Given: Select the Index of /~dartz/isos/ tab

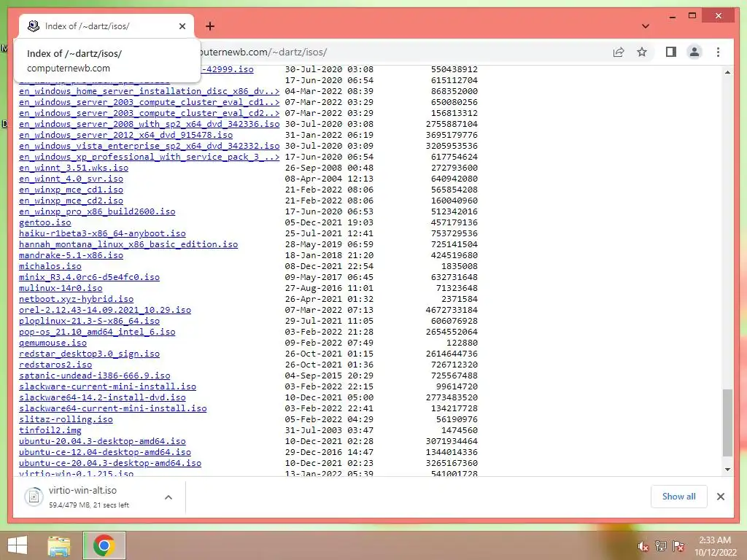Looking at the screenshot, I should pyautogui.click(x=107, y=26).
